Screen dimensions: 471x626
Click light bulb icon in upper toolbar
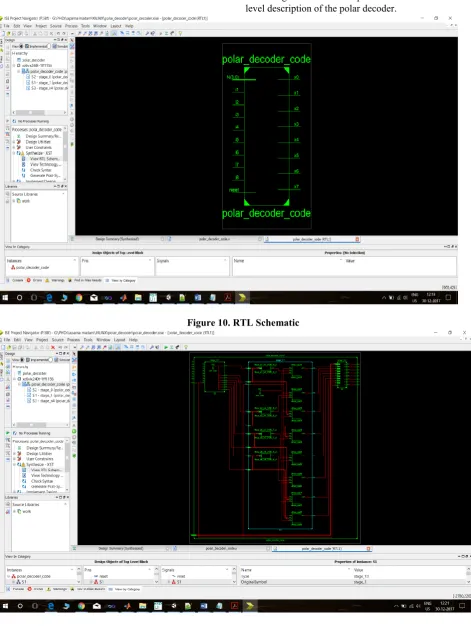point(180,33)
